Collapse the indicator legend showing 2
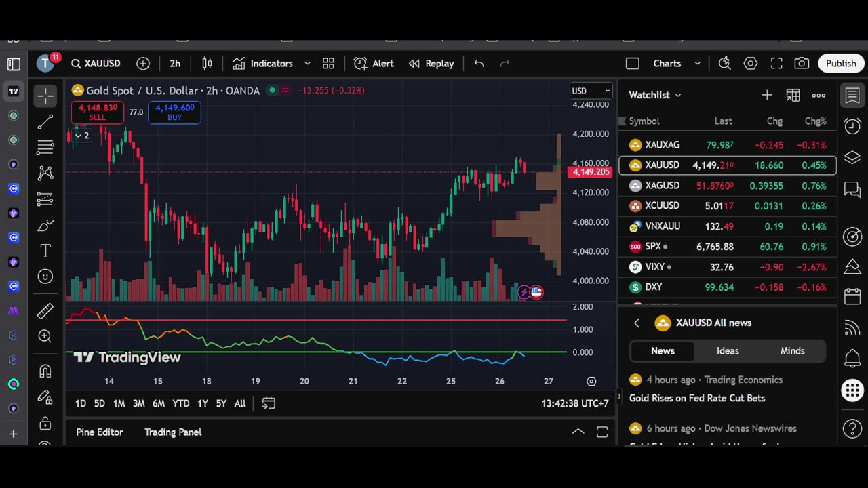868x488 pixels. point(81,136)
